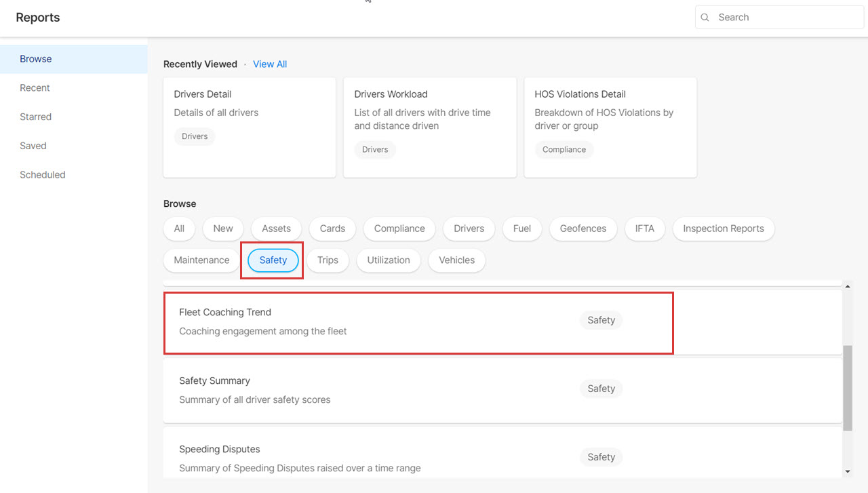Filter reports by Assets
The width and height of the screenshot is (868, 493).
click(x=277, y=229)
